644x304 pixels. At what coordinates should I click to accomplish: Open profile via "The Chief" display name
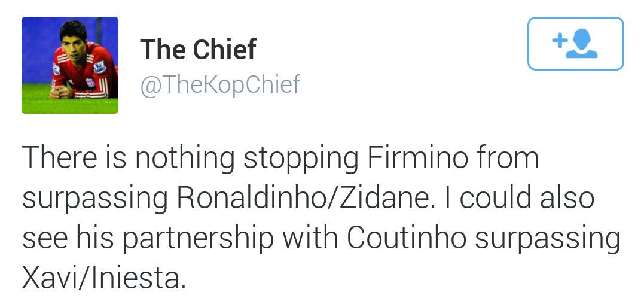pyautogui.click(x=198, y=49)
